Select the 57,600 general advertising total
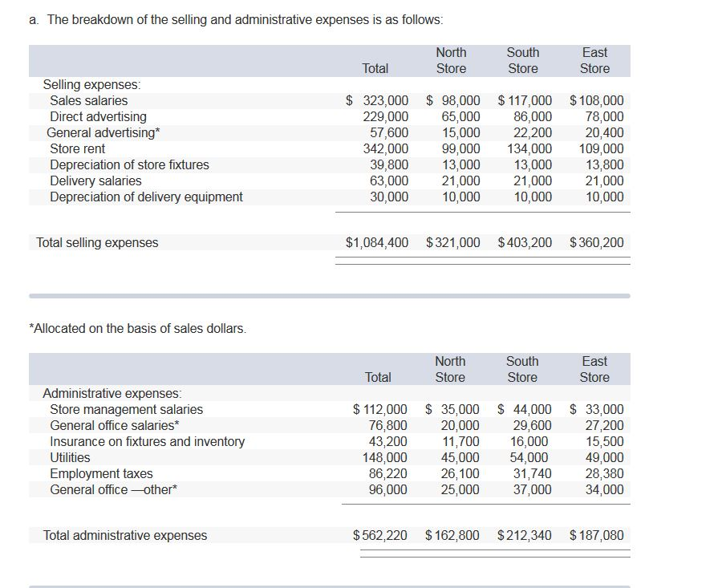 point(389,132)
